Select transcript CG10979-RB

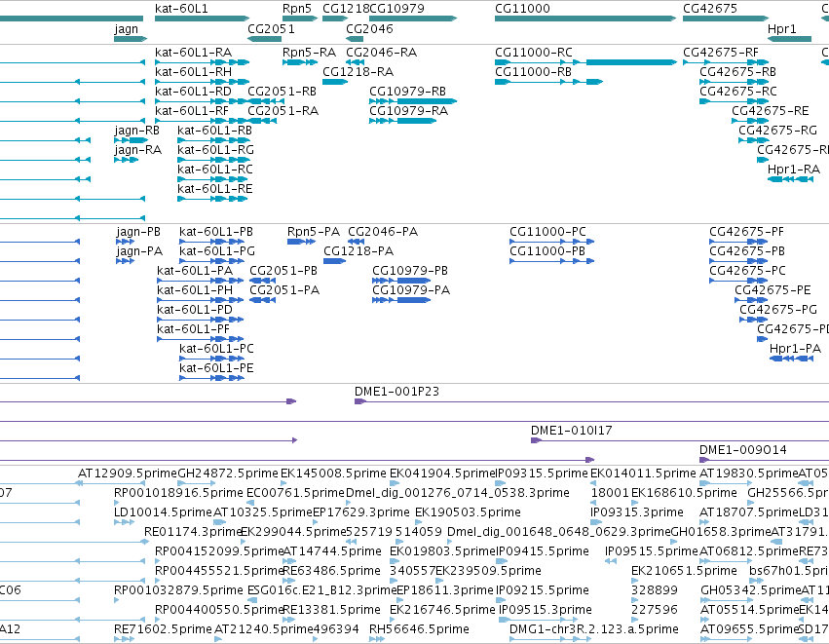pos(407,92)
